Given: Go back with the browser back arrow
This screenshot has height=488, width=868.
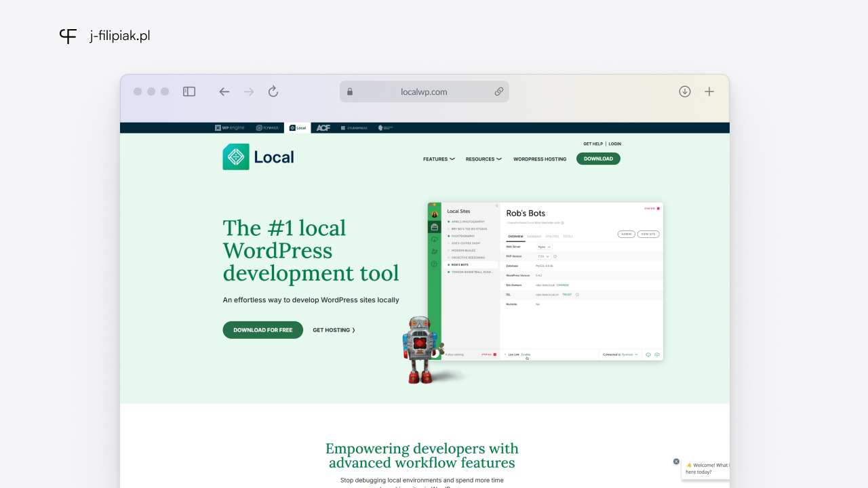Looking at the screenshot, I should pos(224,91).
